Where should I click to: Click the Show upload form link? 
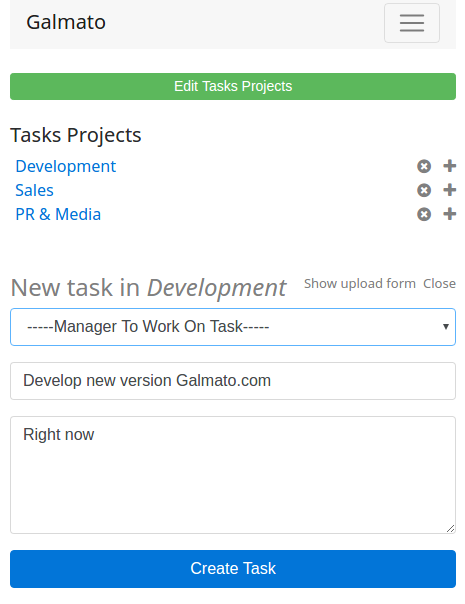(360, 284)
